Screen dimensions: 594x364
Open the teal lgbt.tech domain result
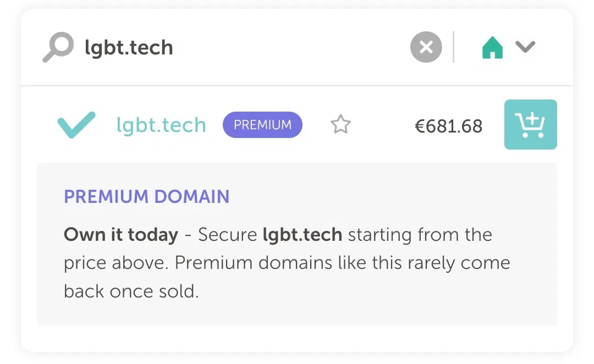161,125
